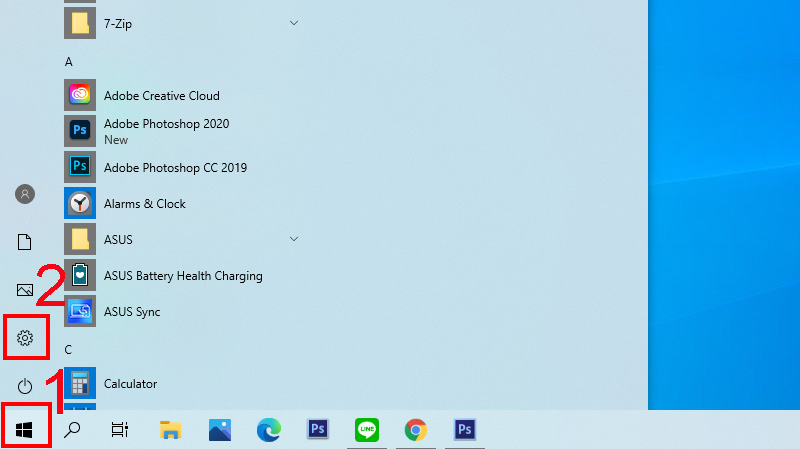Open Documents icon in Start sidebar
This screenshot has width=800, height=449.
point(24,242)
